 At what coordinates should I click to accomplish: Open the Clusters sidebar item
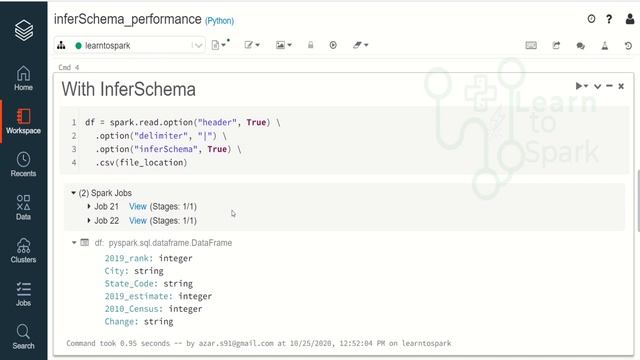23,251
